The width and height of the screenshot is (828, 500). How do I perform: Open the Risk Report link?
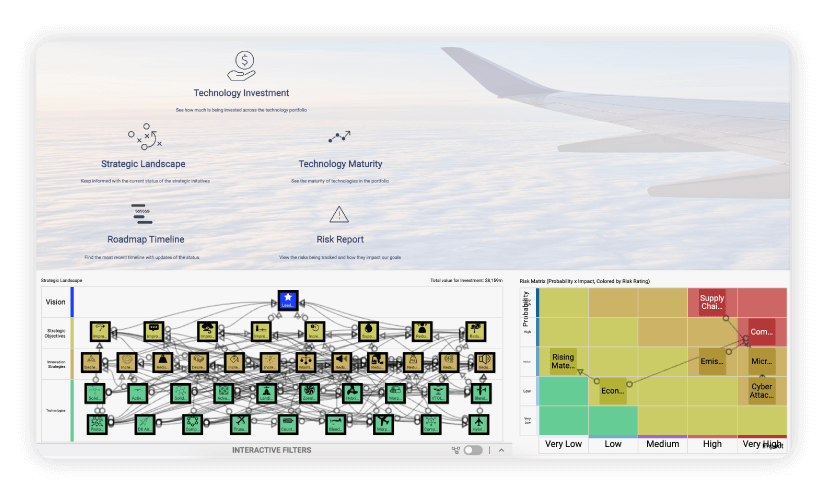tap(340, 240)
